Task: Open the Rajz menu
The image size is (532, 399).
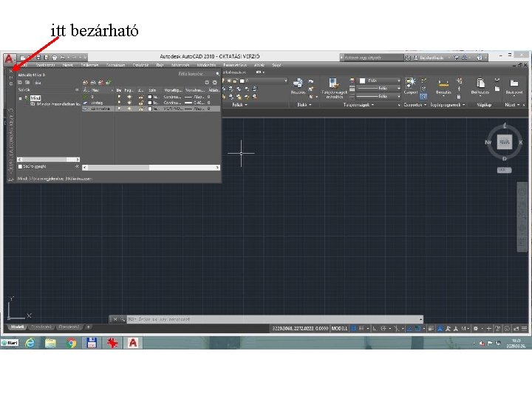Action: point(160,65)
